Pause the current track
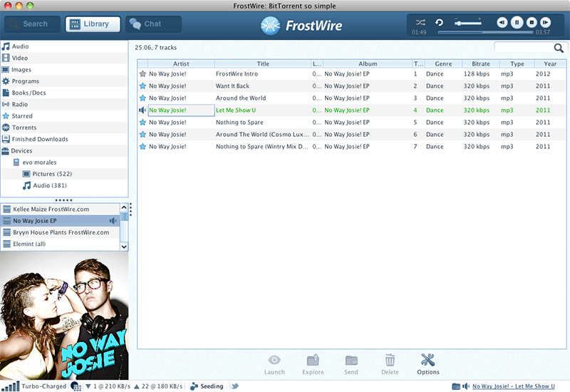The height and width of the screenshot is (392, 570). [517, 23]
